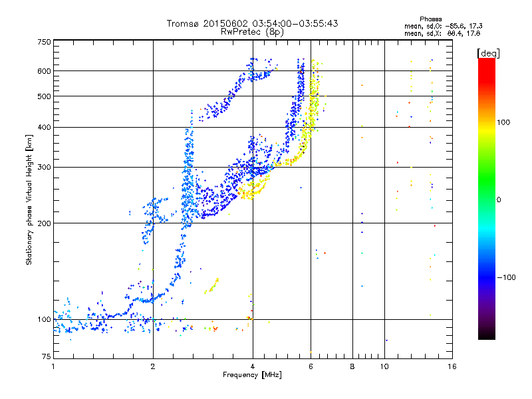Click the colorbar tick label '-100'
This screenshot has height=399, width=532.
pyautogui.click(x=507, y=277)
